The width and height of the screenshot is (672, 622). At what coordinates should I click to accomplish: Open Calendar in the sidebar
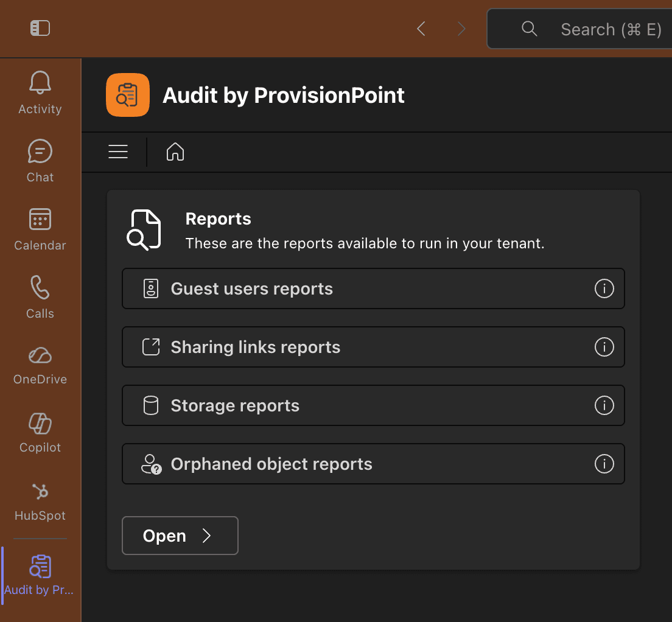[40, 229]
